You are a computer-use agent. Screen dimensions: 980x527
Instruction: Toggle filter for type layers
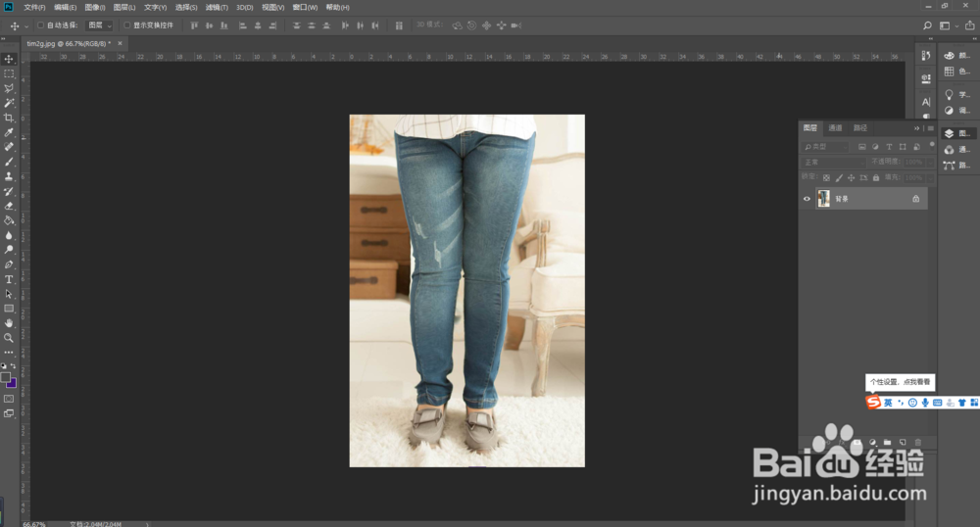click(889, 147)
